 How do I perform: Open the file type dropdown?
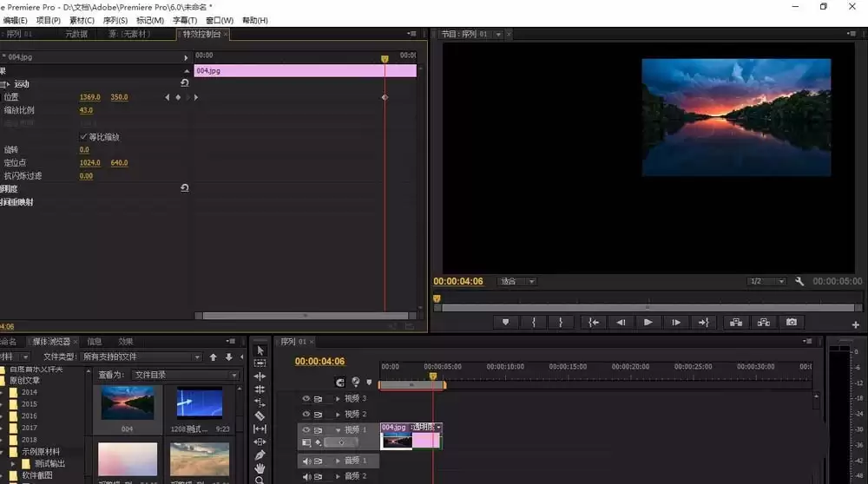141,356
